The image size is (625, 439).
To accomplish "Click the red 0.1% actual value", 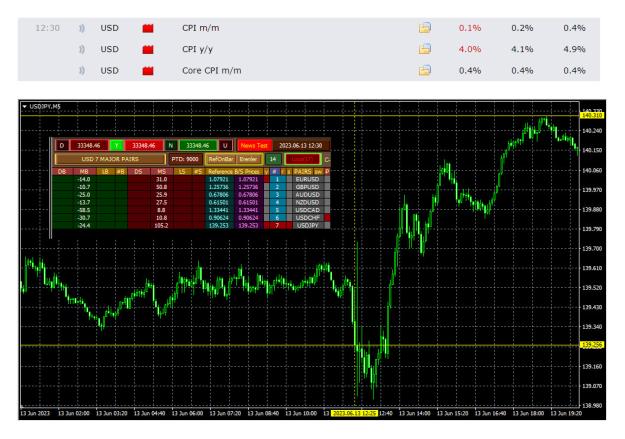I will pyautogui.click(x=470, y=28).
